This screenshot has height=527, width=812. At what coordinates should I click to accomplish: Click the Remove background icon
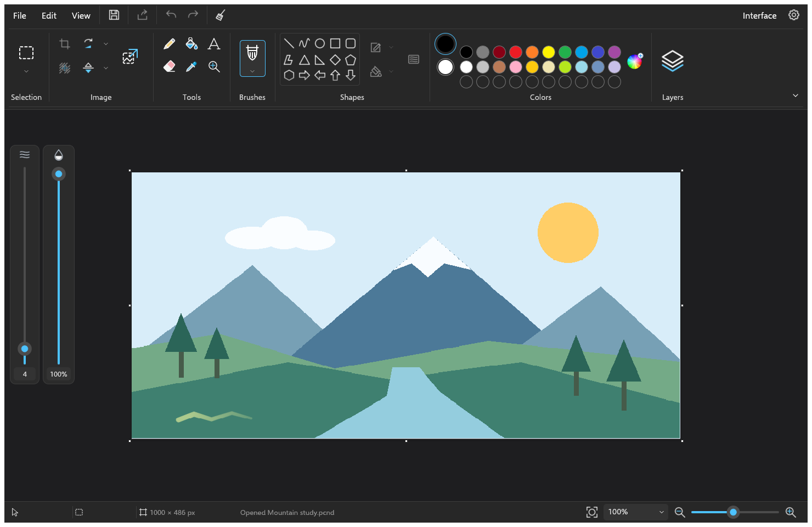point(65,68)
